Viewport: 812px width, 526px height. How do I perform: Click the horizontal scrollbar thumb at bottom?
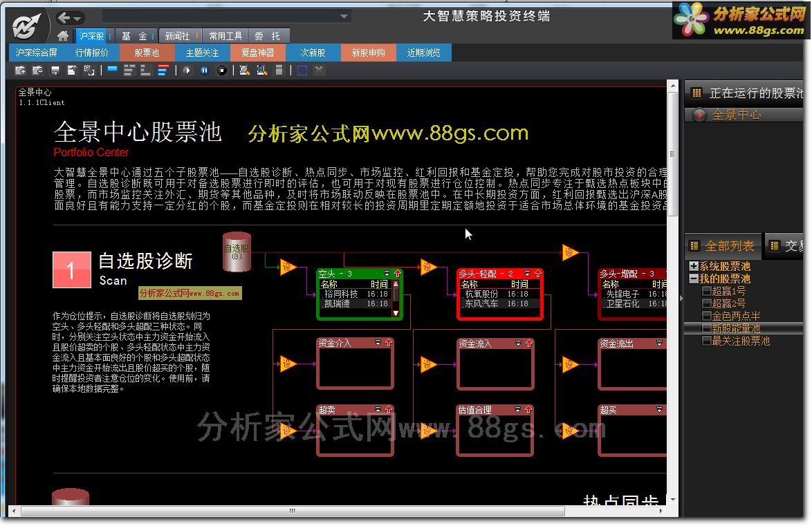click(x=293, y=511)
